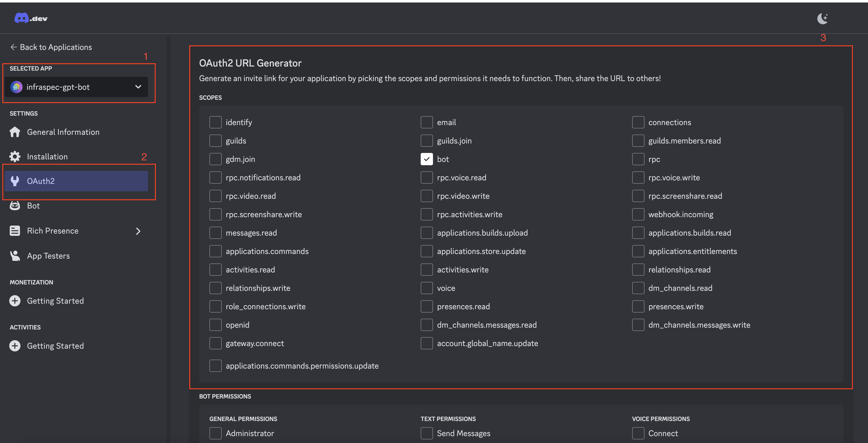Check the openid scope

(215, 325)
